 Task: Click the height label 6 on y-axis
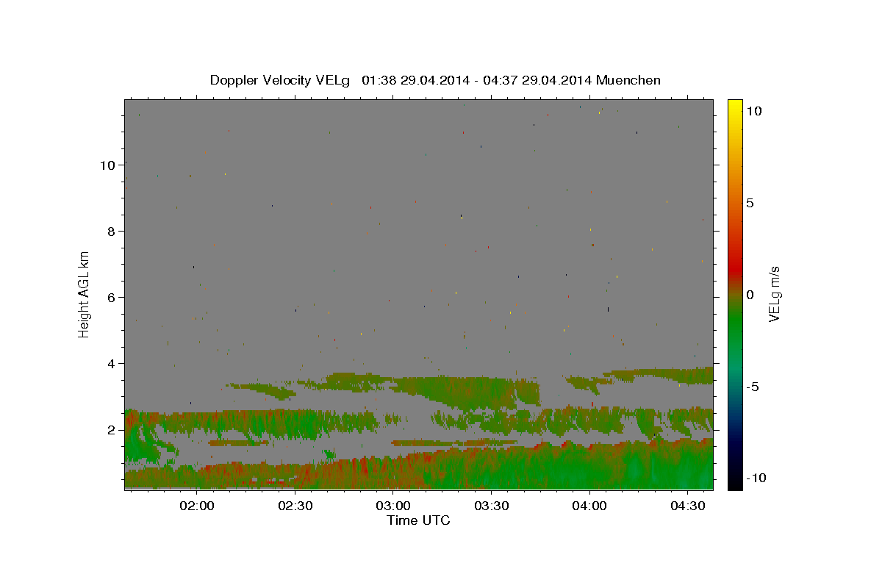112,298
